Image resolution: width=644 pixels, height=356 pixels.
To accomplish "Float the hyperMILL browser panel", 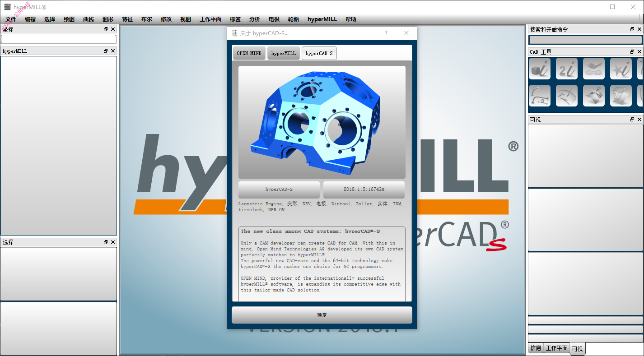I will click(106, 51).
